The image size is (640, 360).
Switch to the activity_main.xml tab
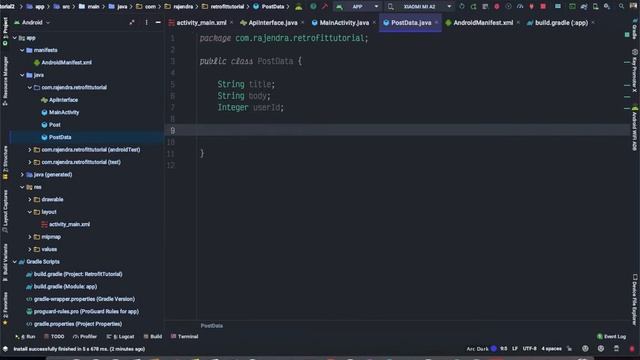click(x=201, y=23)
